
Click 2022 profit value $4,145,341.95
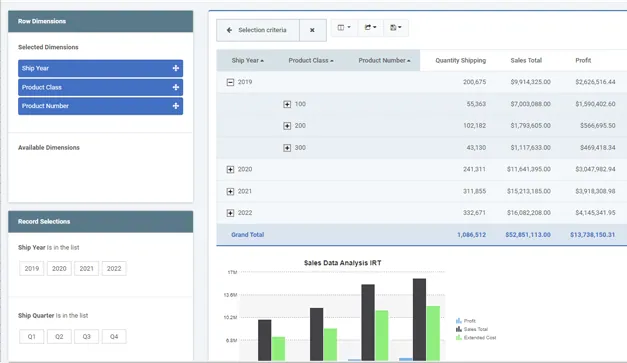point(595,213)
